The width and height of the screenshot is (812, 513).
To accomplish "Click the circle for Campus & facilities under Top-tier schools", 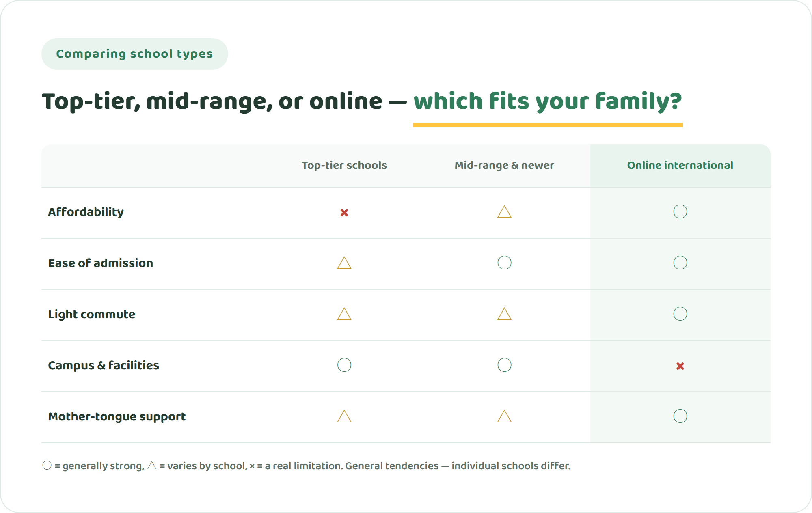I will click(x=344, y=365).
